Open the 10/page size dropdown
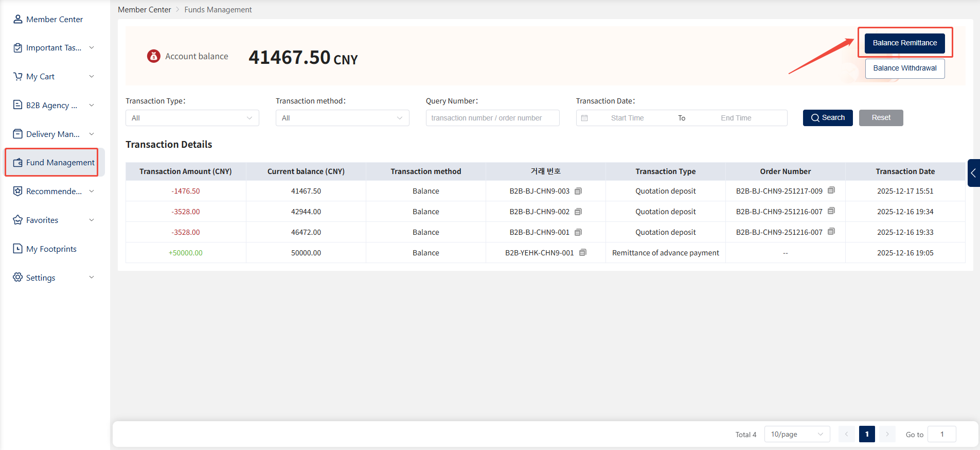Viewport: 980px width, 450px height. [x=797, y=434]
